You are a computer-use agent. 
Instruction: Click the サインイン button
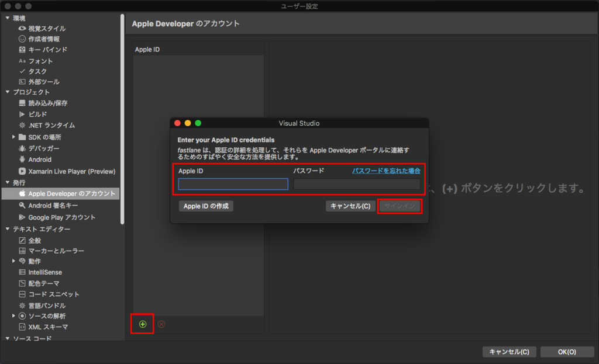[x=400, y=206]
